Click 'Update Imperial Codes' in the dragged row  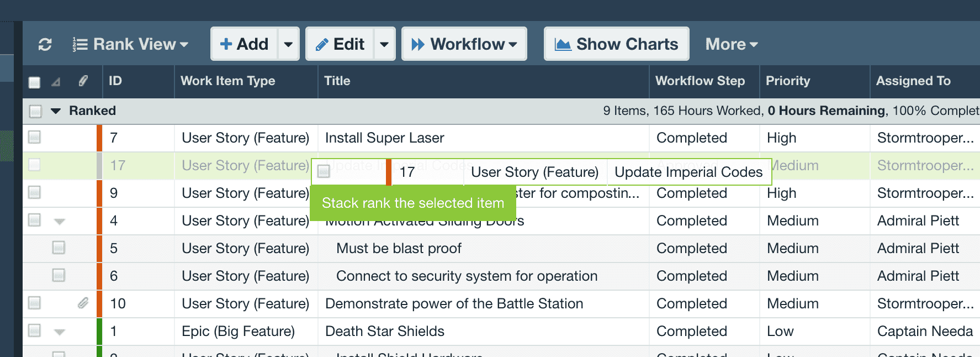click(688, 172)
